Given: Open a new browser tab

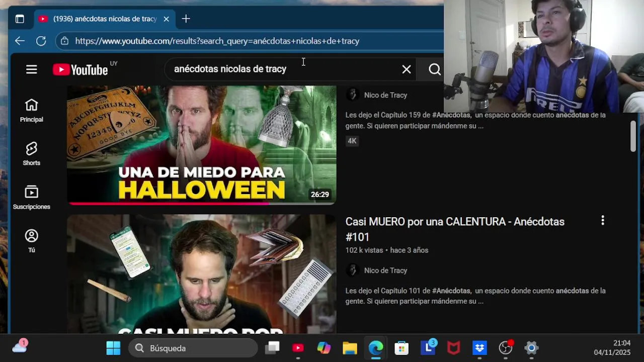Looking at the screenshot, I should [186, 19].
